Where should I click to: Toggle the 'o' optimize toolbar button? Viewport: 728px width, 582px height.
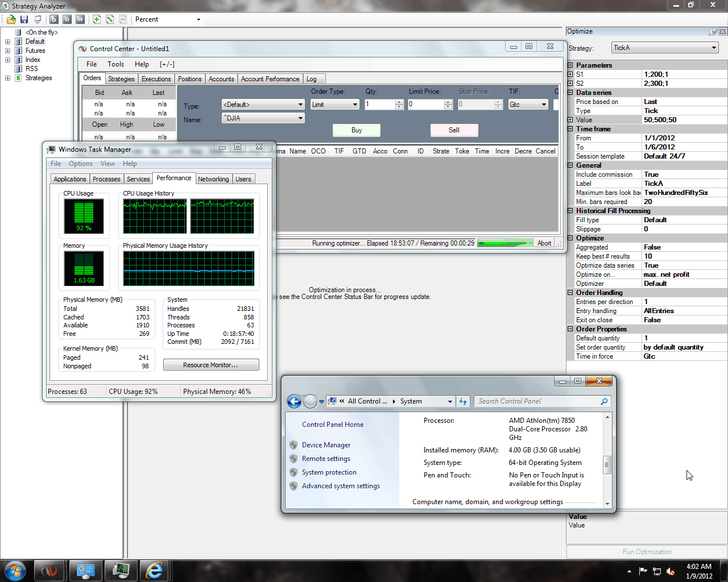[x=67, y=19]
